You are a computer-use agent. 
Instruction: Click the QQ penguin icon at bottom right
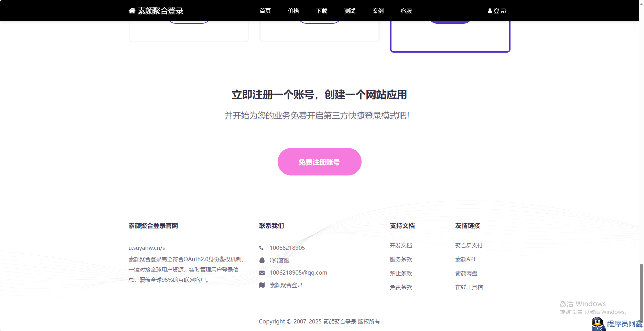(599, 324)
